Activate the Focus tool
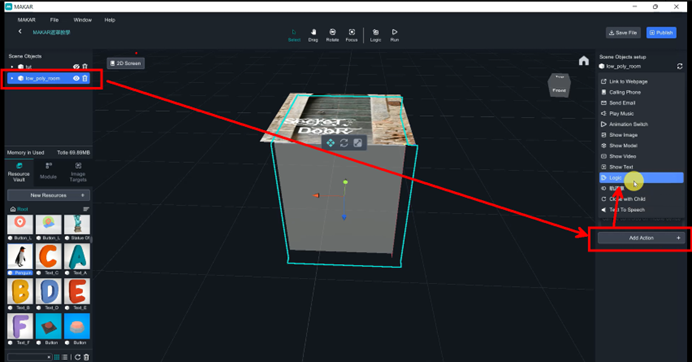Image resolution: width=692 pixels, height=362 pixels. (351, 35)
